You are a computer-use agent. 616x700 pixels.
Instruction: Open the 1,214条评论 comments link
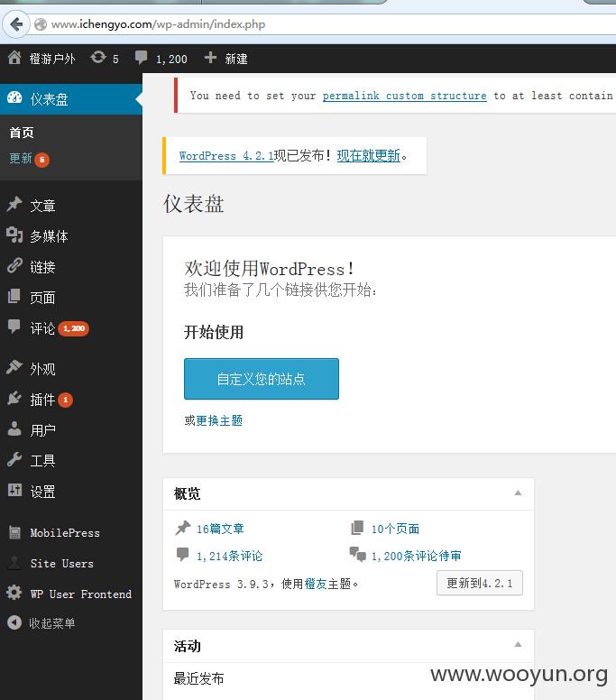pyautogui.click(x=229, y=556)
